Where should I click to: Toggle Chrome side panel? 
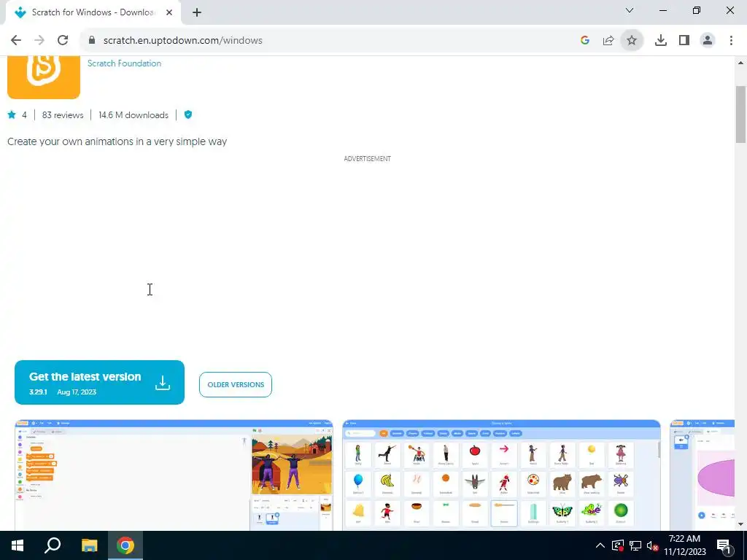coord(684,41)
